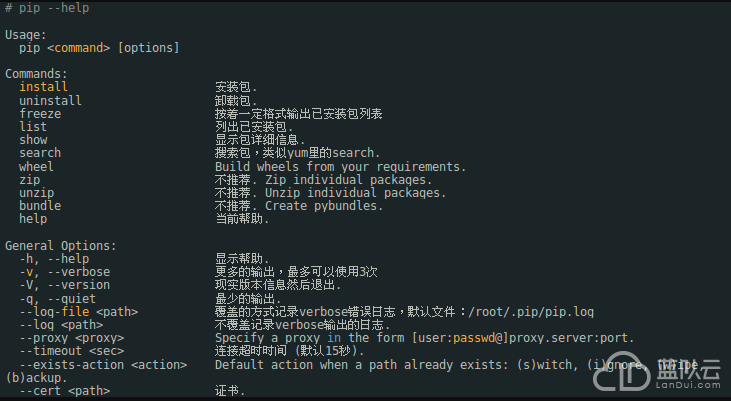Click the '--verbose' option text
Screen dimensions: 731x401
coord(79,272)
